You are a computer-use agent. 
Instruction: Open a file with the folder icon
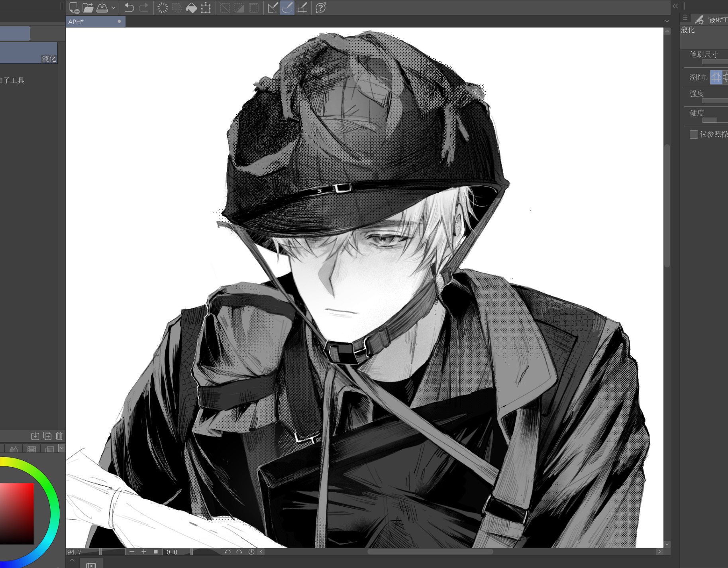coord(88,8)
